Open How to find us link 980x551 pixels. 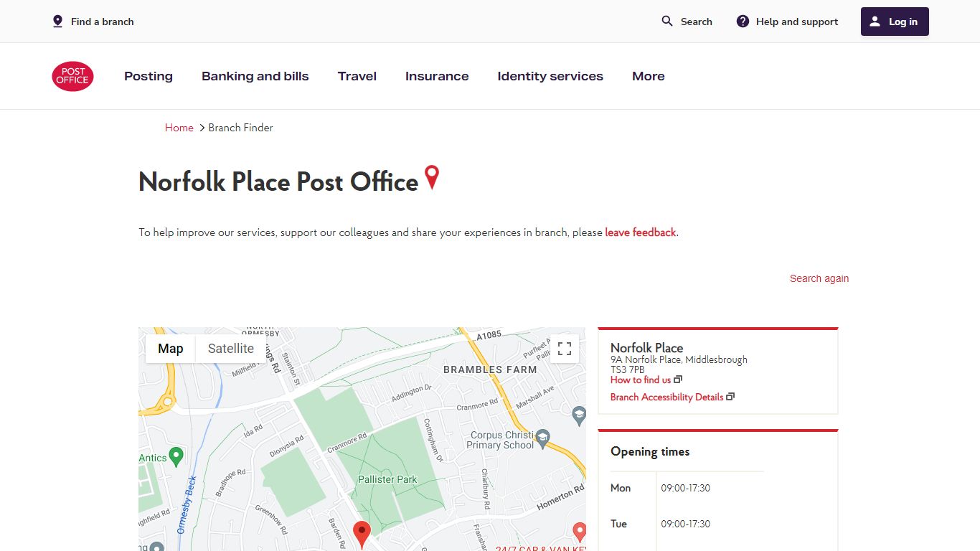pyautogui.click(x=641, y=380)
